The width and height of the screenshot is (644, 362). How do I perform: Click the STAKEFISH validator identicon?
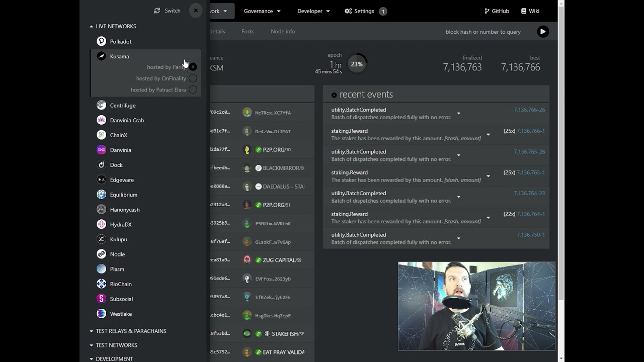click(x=247, y=333)
